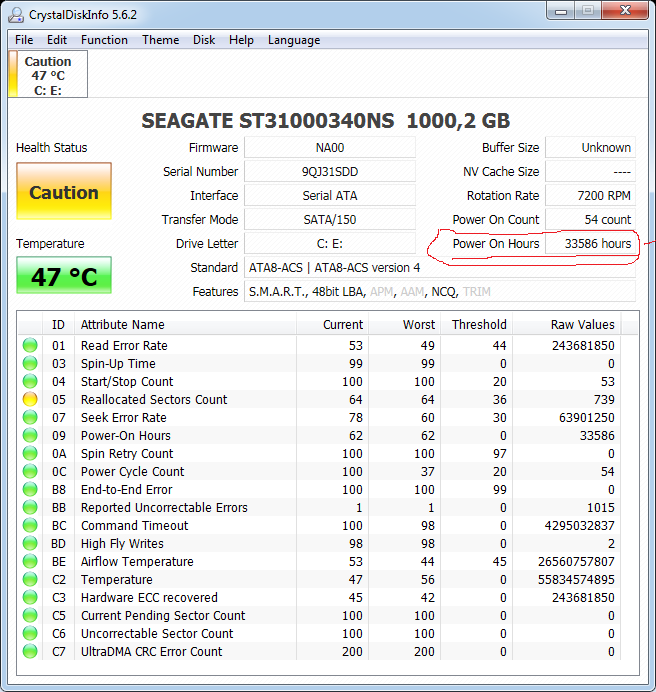The image size is (656, 692).
Task: Click Power On Hours value 33586 hours
Action: [x=591, y=244]
